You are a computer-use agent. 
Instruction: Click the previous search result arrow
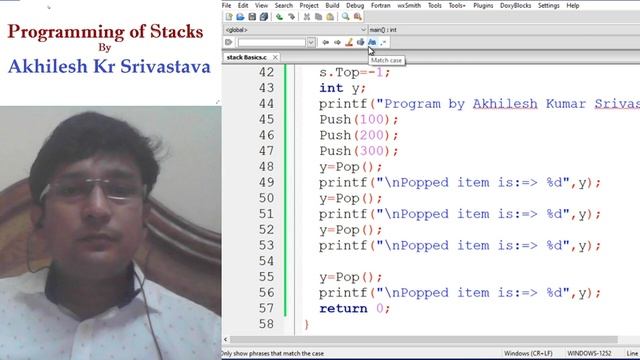pyautogui.click(x=325, y=42)
